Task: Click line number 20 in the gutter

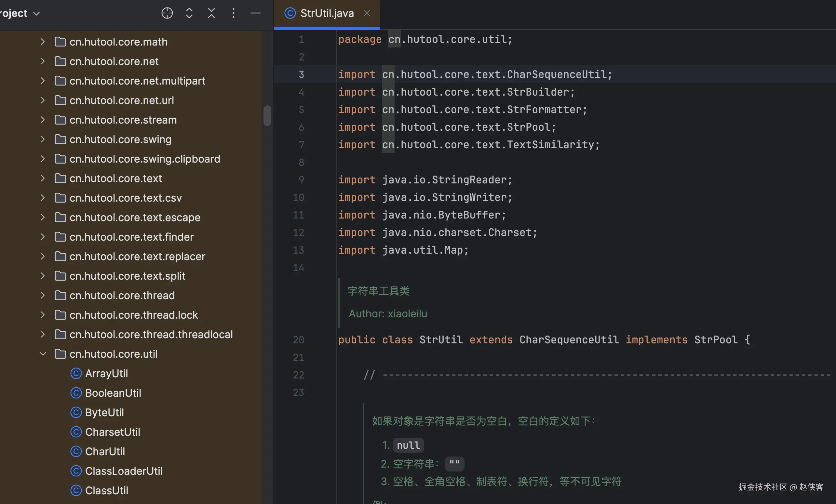Action: [298, 340]
